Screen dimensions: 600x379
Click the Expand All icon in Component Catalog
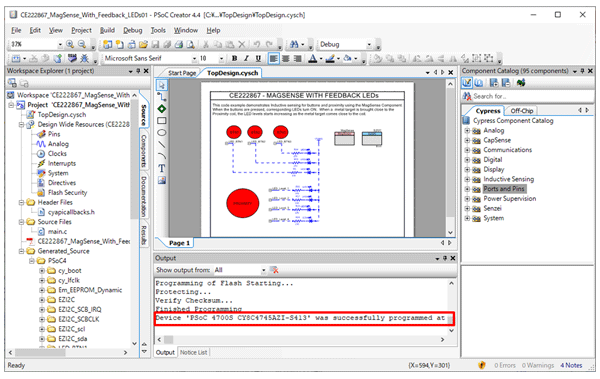tap(494, 83)
